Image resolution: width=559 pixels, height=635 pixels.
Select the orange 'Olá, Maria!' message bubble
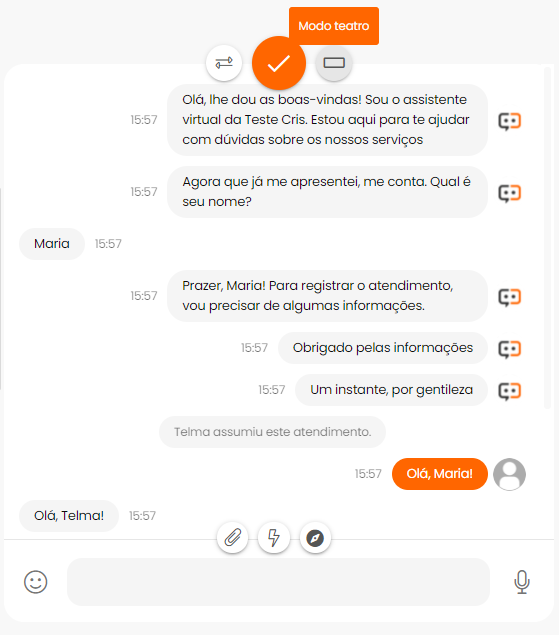(x=440, y=474)
